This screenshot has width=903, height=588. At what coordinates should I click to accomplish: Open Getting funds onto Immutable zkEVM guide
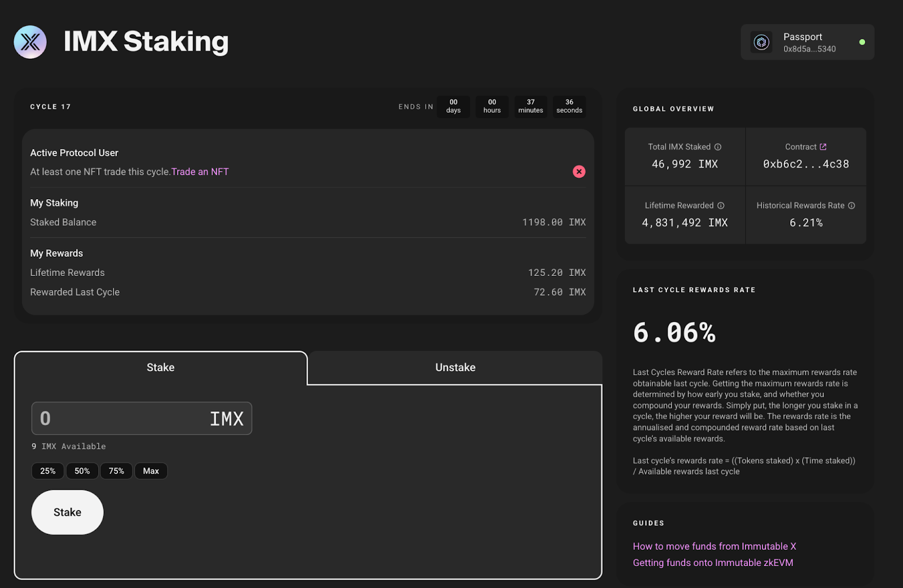(x=713, y=563)
